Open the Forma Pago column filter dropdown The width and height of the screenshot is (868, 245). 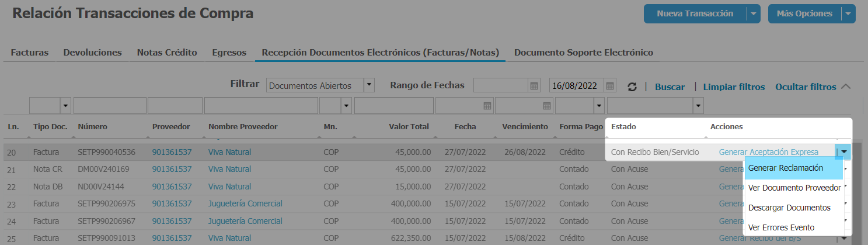tap(598, 106)
